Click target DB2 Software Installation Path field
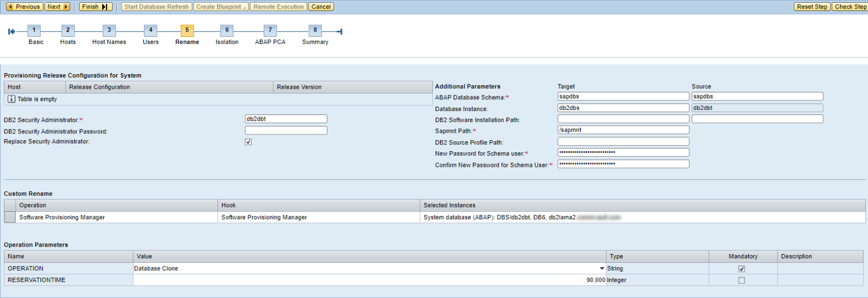This screenshot has height=298, width=868. (623, 119)
